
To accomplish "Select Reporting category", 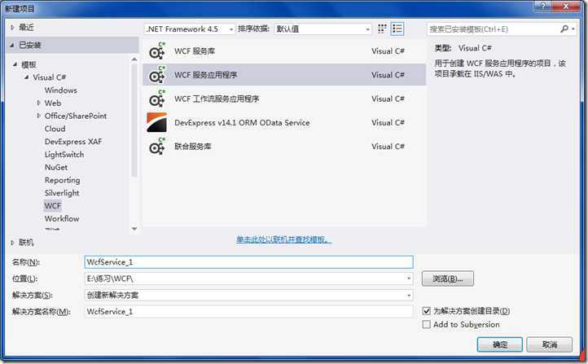I will pos(62,180).
